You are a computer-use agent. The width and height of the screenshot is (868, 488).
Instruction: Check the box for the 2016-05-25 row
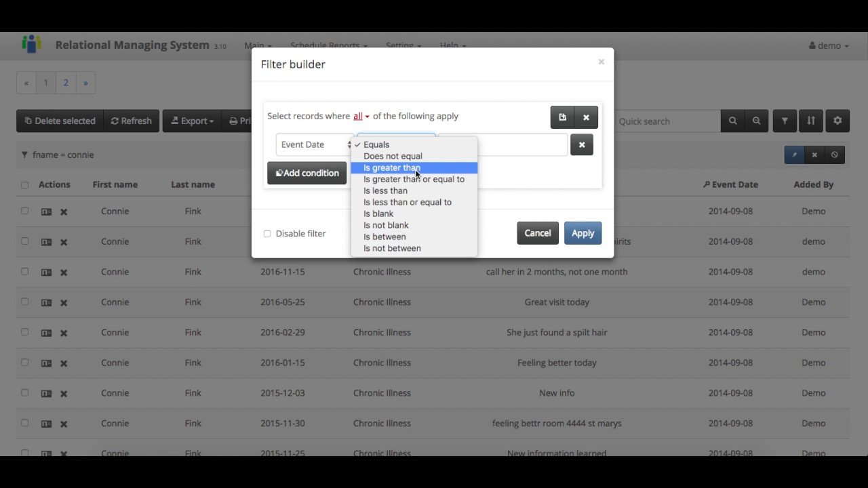click(x=25, y=302)
